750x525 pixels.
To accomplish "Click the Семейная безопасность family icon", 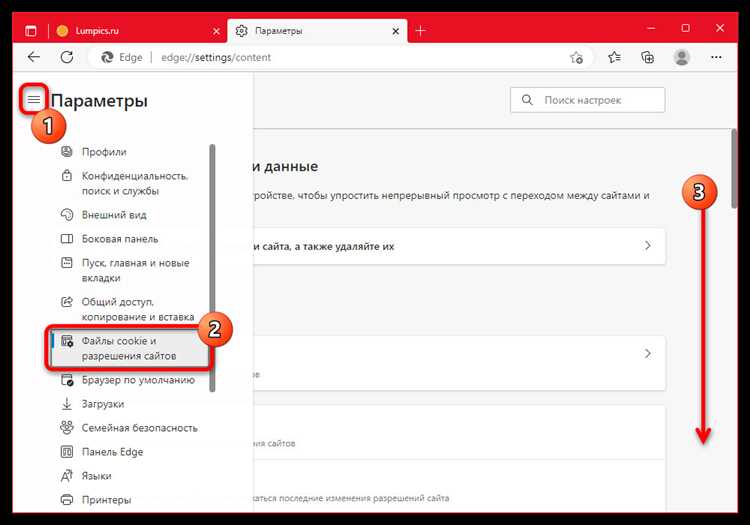I will [67, 427].
